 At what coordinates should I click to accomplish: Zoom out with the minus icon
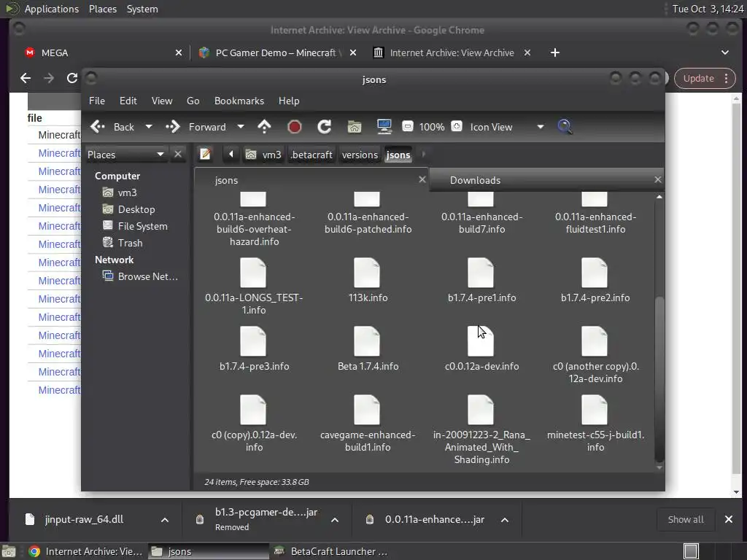click(x=407, y=126)
